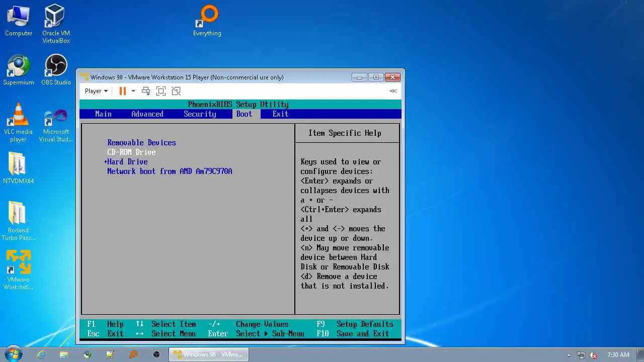Select the Oracle VM VirtualBox desktop icon
The width and height of the screenshot is (644, 362).
[x=56, y=24]
